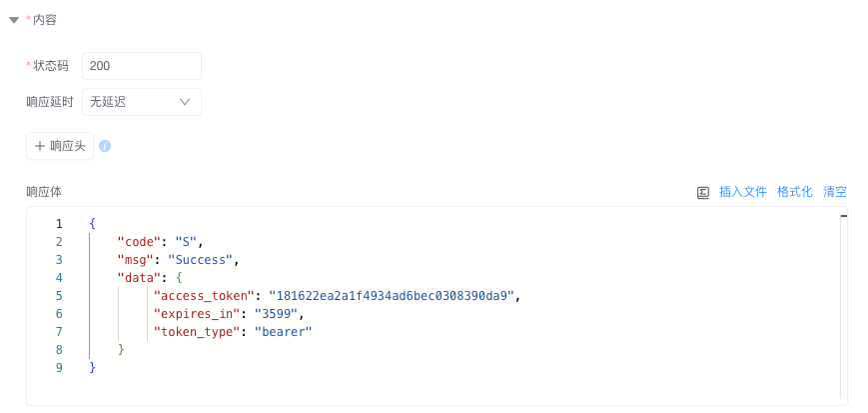Click the green closing brace on line 8
Viewport: 868px width, 413px height.
click(121, 350)
